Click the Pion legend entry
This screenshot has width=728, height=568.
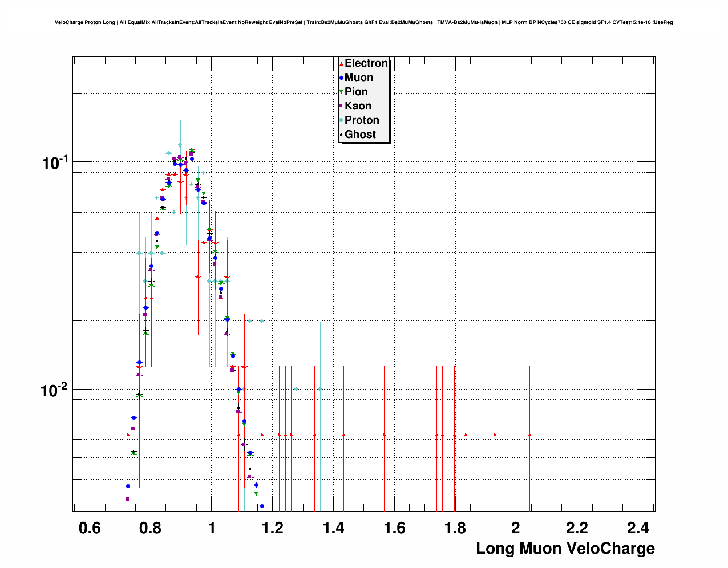pos(354,92)
